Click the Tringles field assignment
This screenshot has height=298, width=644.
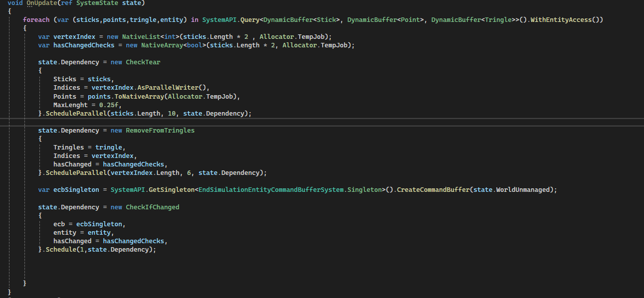(x=68, y=147)
